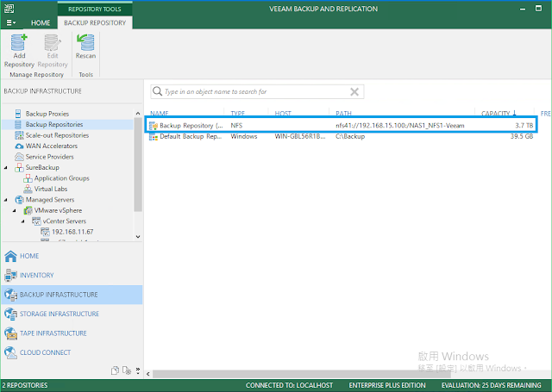Click WAN Accelerators cloud icon
This screenshot has height=392, width=552.
coord(19,146)
